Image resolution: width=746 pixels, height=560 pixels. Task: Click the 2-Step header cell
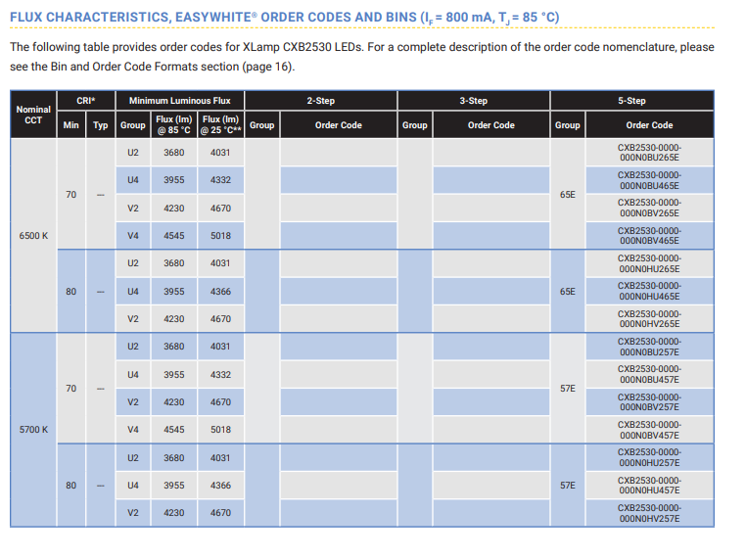tap(321, 101)
